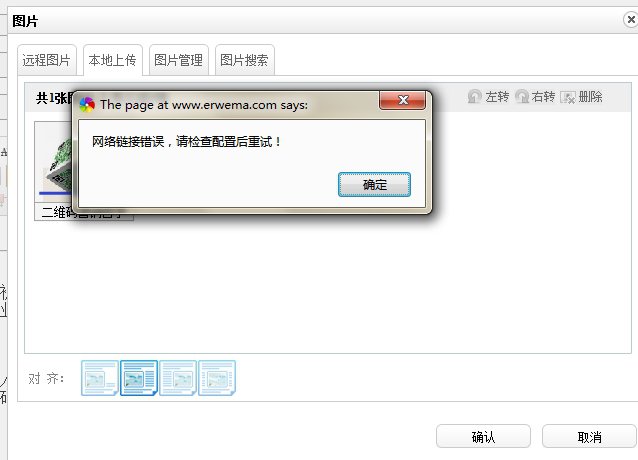Rotate image left with 左转
This screenshot has height=460, width=638.
(x=488, y=97)
